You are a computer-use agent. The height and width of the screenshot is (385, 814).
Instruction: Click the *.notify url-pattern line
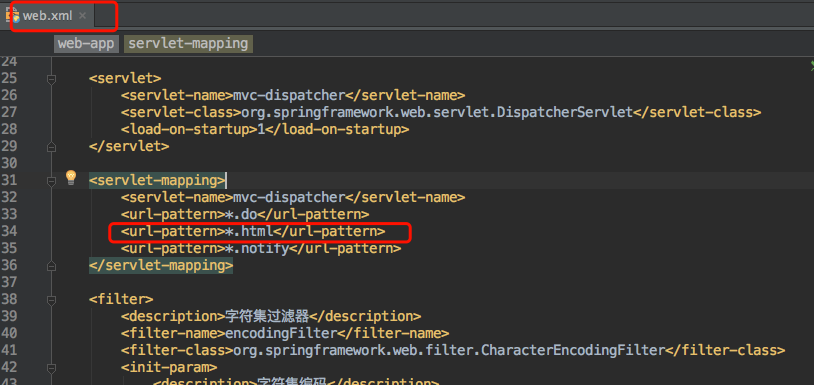tap(261, 249)
